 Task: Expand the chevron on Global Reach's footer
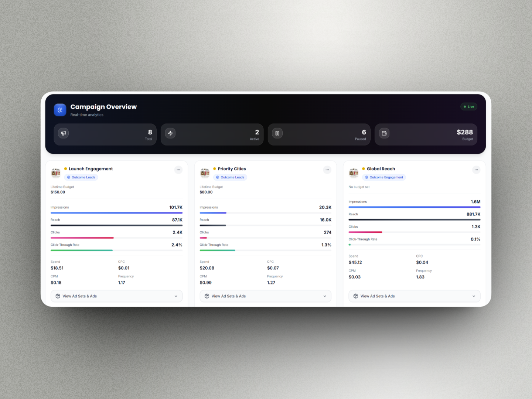(x=474, y=296)
